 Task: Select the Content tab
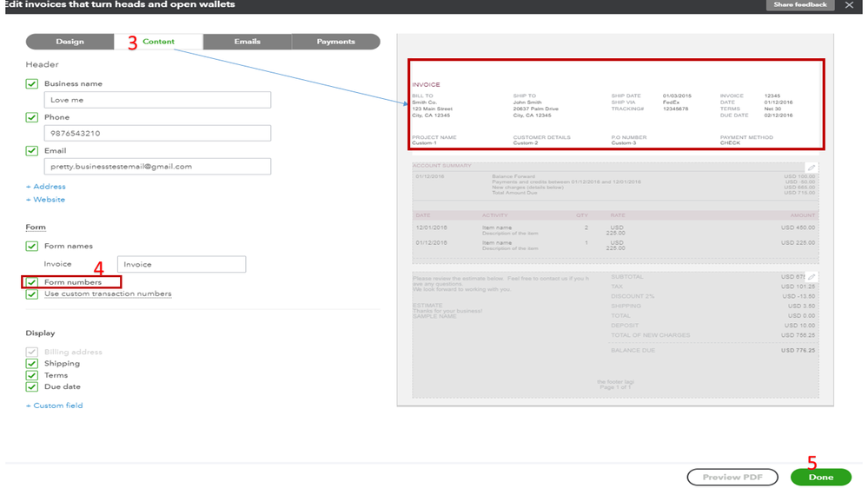coord(158,42)
